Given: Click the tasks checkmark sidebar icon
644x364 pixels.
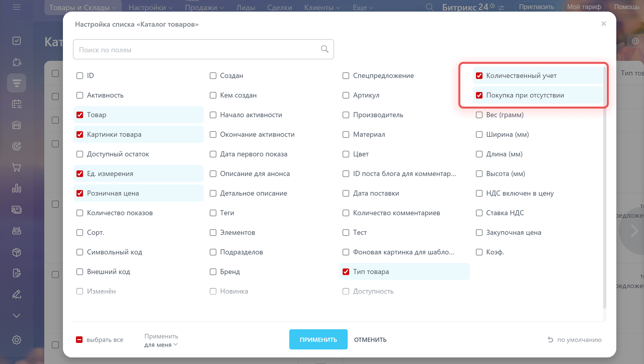Looking at the screenshot, I should tap(16, 41).
